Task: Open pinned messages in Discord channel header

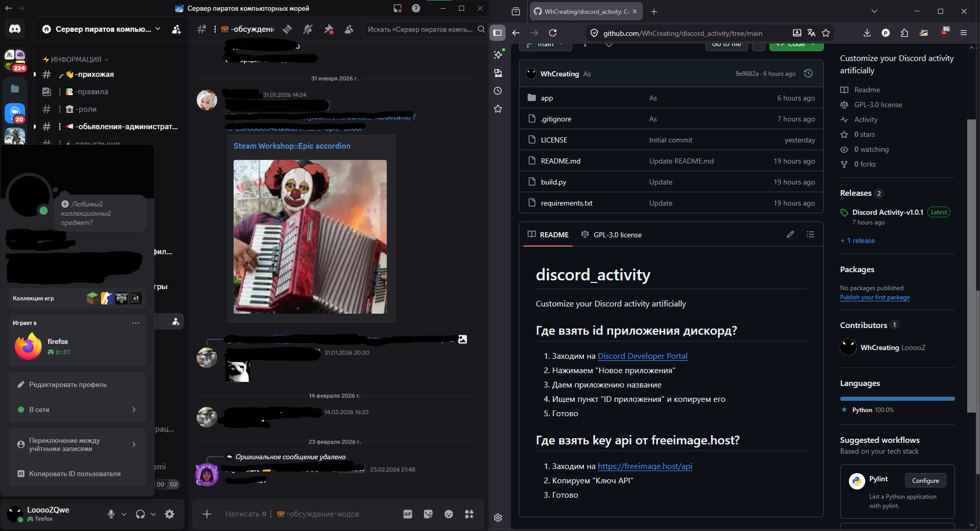Action: [x=328, y=29]
